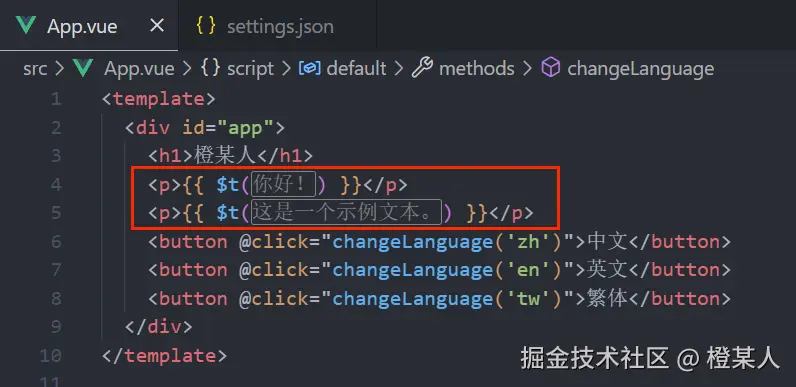Click the braces icon beside script breadcrumb
796x387 pixels.
click(x=210, y=68)
